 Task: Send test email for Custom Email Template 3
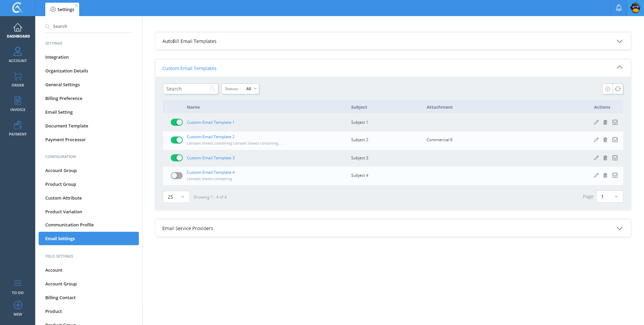click(x=615, y=158)
